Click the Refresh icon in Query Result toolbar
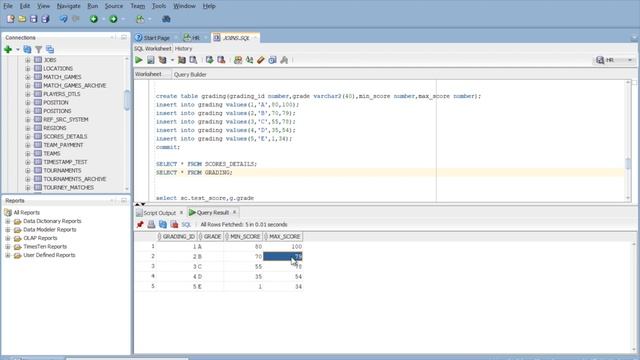 click(163, 224)
